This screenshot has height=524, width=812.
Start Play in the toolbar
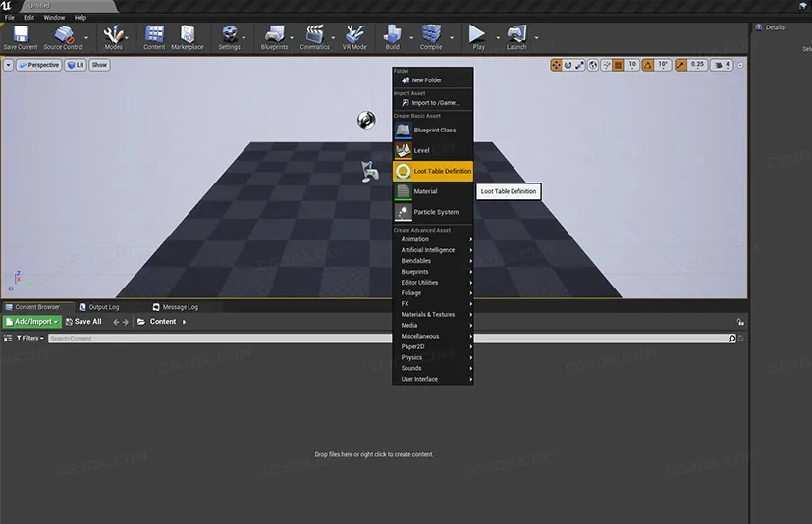point(478,37)
